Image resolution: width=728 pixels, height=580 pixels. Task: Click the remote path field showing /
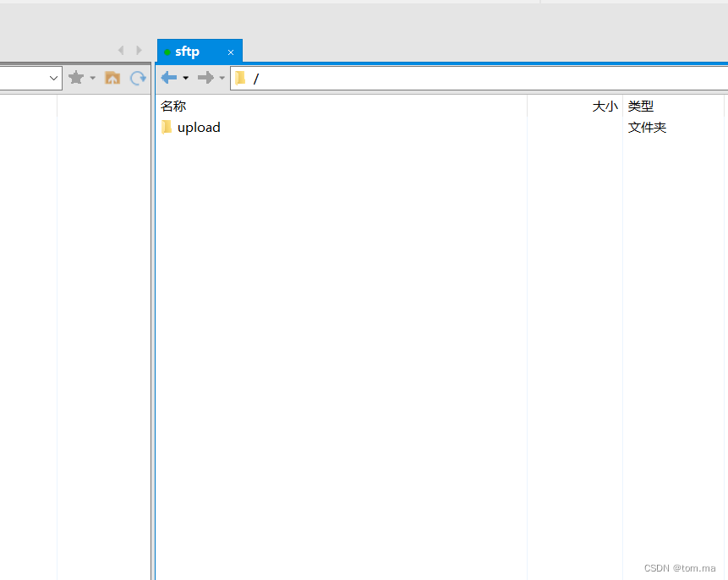[479, 79]
